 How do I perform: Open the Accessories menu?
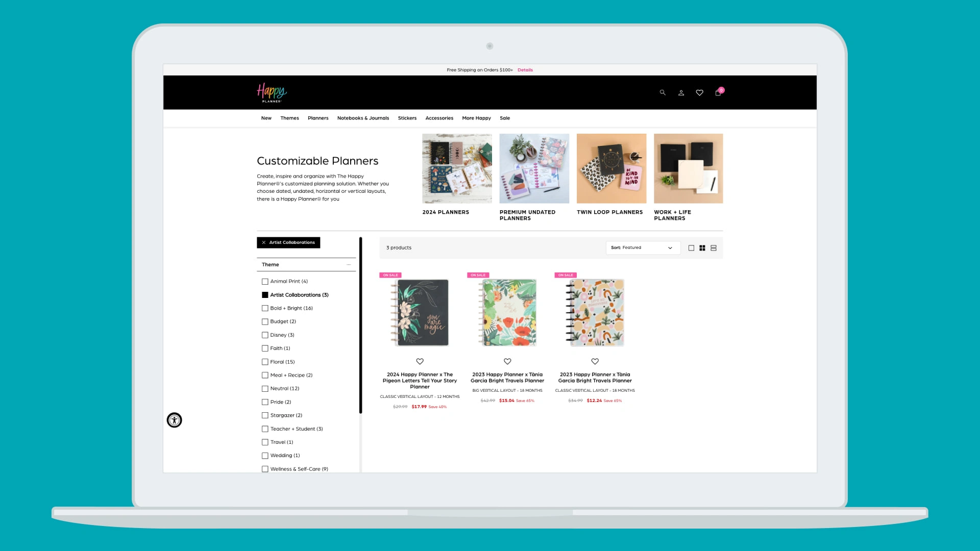[x=439, y=118]
